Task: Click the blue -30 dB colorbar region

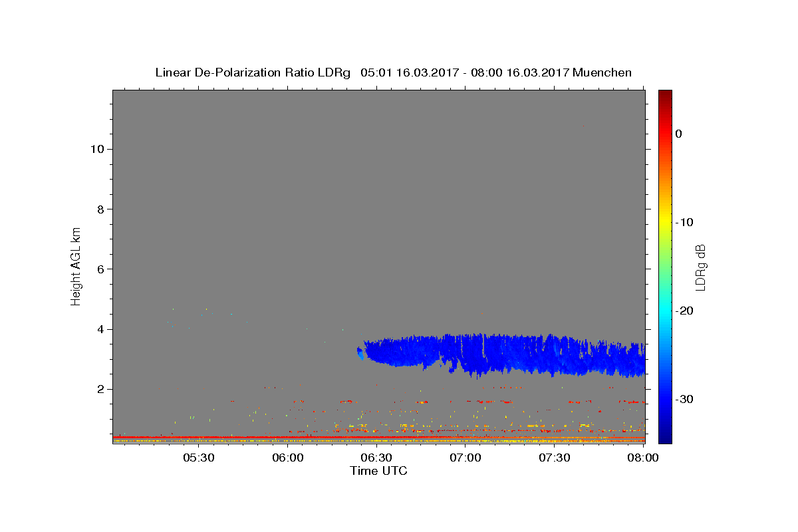Action: [665, 399]
